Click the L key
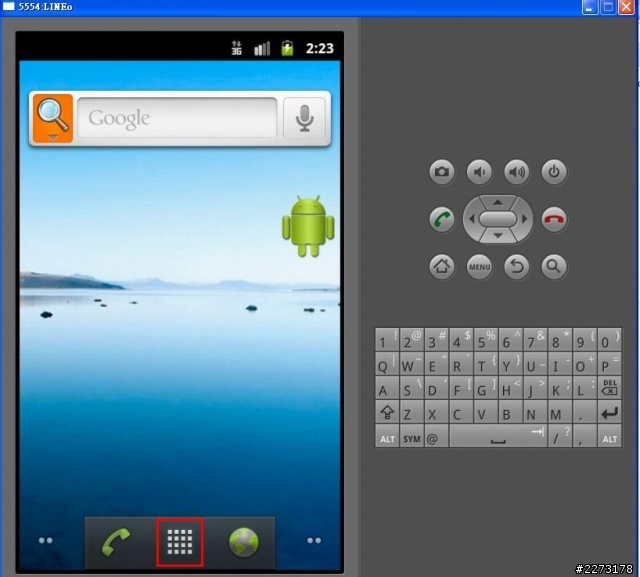The image size is (640, 577). tap(584, 388)
